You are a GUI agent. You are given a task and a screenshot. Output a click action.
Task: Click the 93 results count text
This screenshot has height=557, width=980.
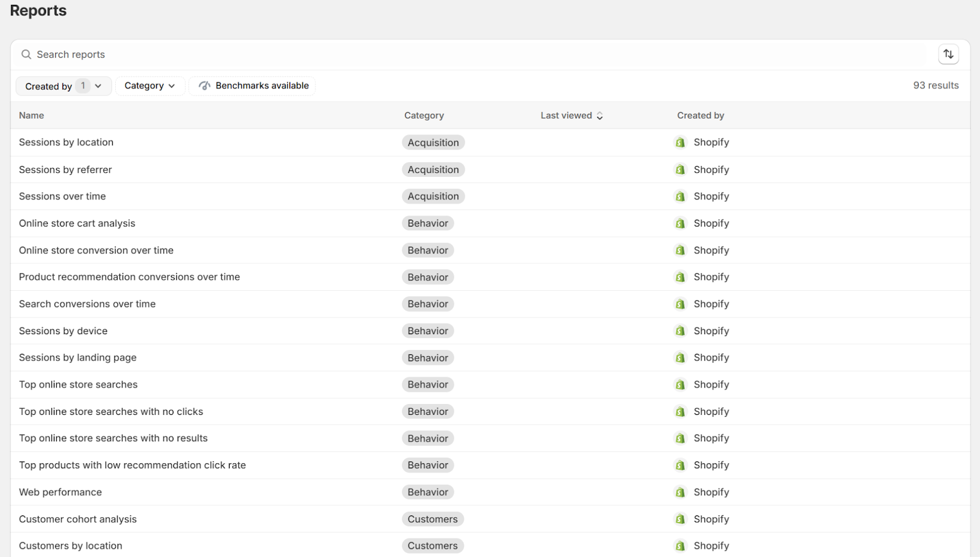click(x=935, y=86)
